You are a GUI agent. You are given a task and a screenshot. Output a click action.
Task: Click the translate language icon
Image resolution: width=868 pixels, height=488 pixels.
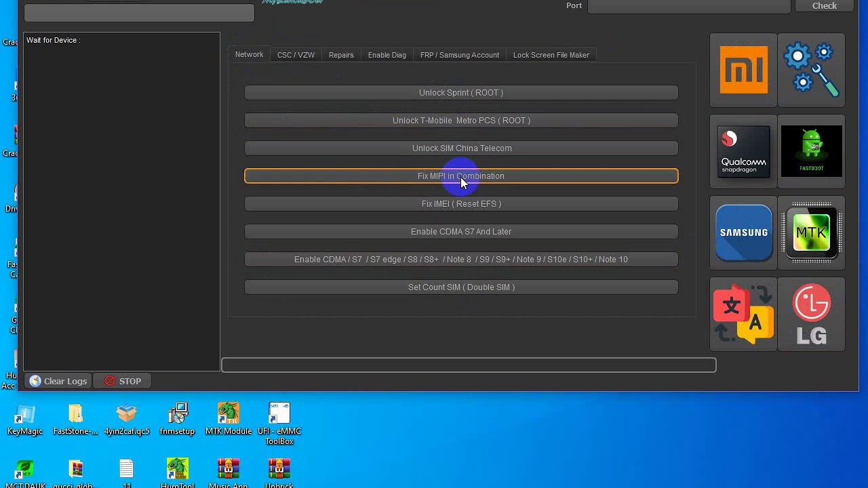click(x=743, y=314)
